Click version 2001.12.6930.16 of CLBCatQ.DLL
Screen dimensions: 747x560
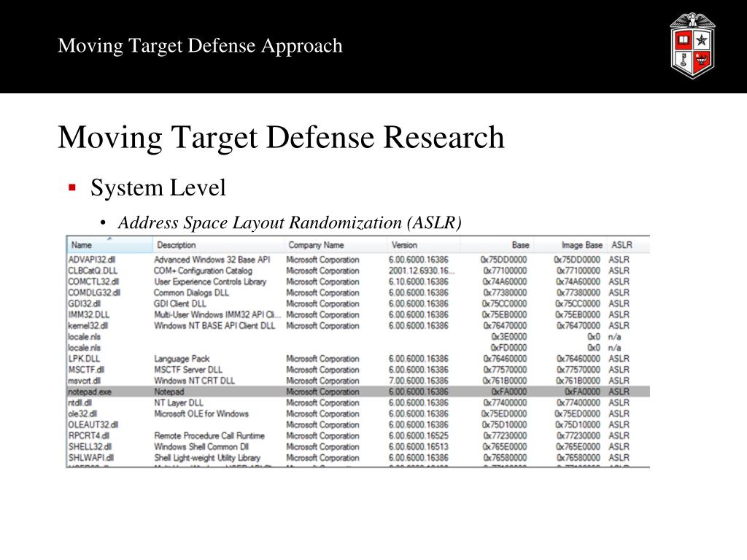click(x=422, y=271)
